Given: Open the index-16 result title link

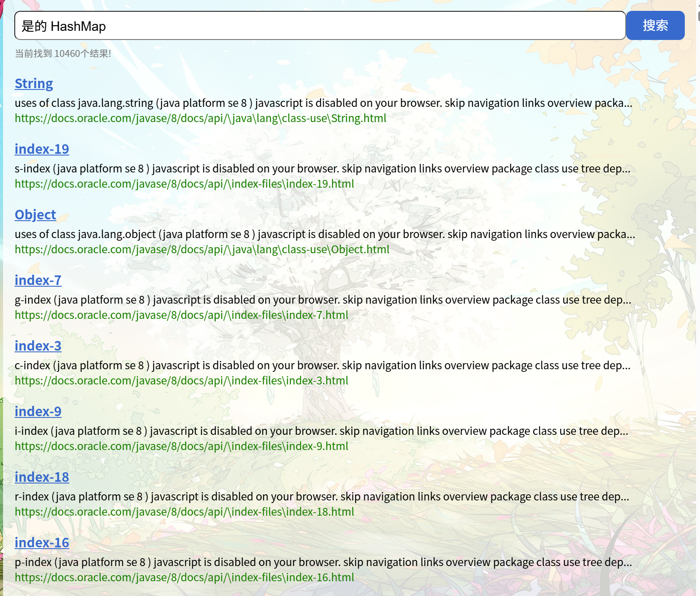Looking at the screenshot, I should [42, 543].
